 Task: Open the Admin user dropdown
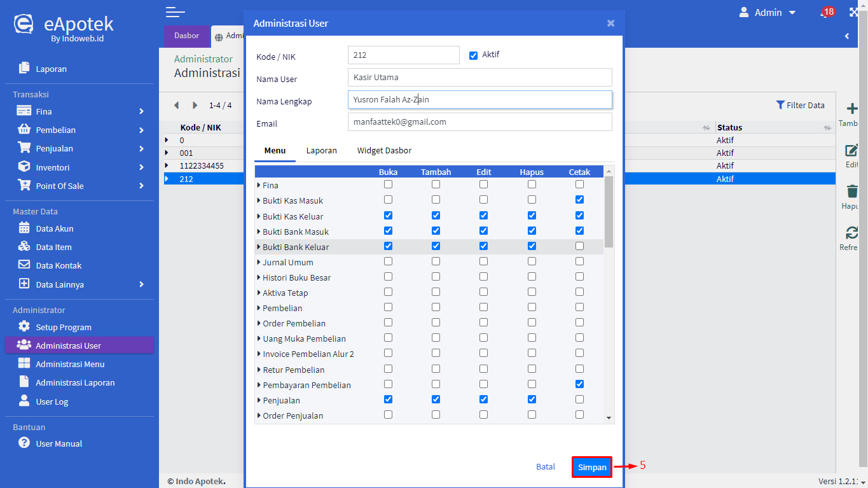coord(768,13)
